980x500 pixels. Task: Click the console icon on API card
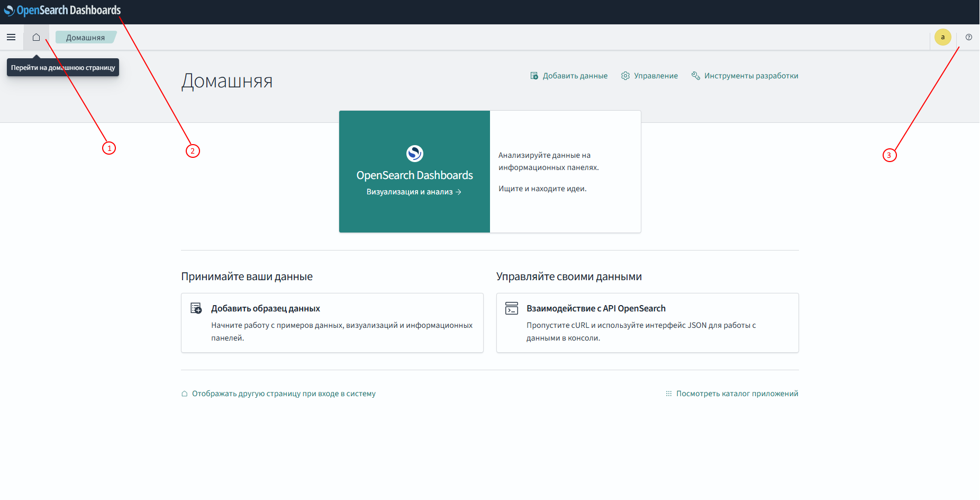click(511, 308)
